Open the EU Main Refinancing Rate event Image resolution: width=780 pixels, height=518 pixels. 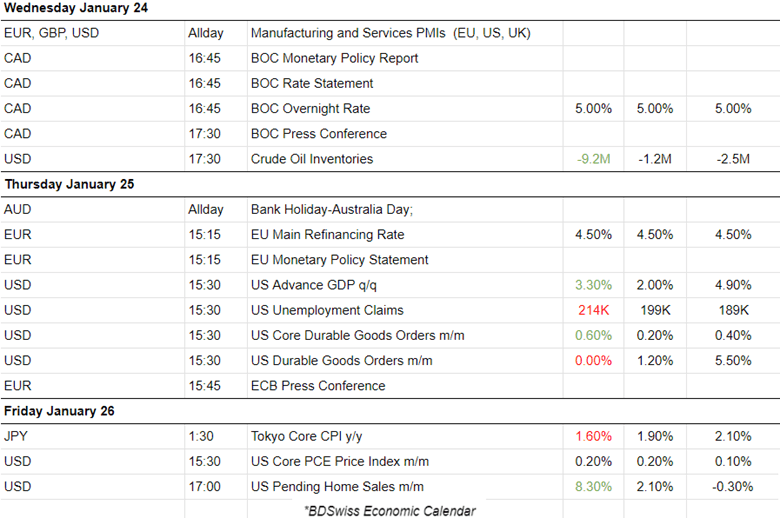[x=327, y=235]
